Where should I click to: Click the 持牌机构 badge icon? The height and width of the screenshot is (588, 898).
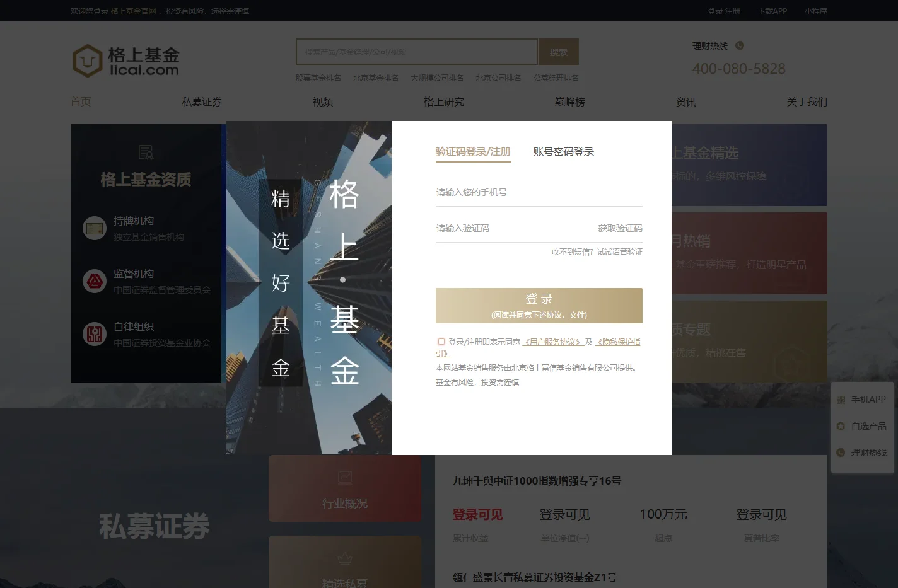tap(95, 228)
